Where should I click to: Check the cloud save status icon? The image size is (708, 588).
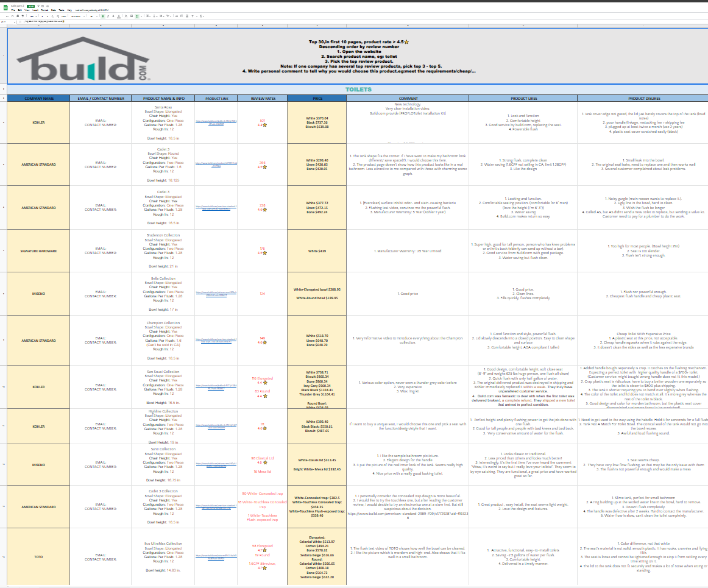coord(48,6)
